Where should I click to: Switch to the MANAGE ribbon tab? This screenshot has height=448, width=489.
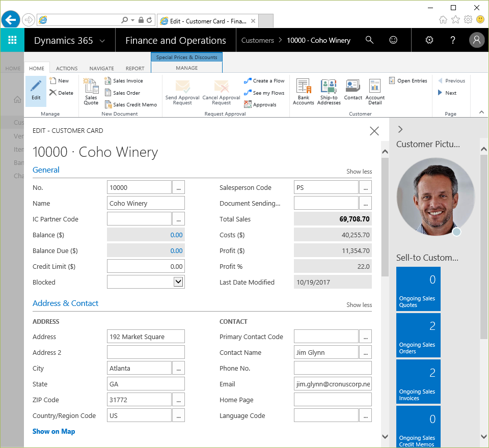(x=187, y=68)
